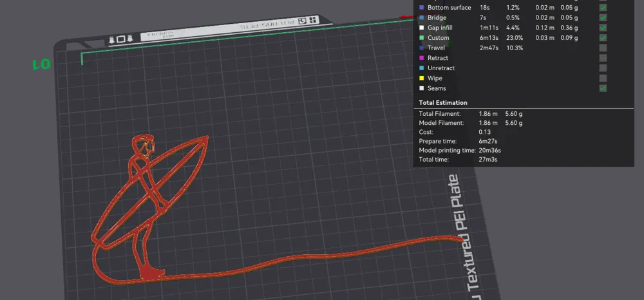Select the Custom legend label
Screen dimensions: 644x300
[438, 38]
